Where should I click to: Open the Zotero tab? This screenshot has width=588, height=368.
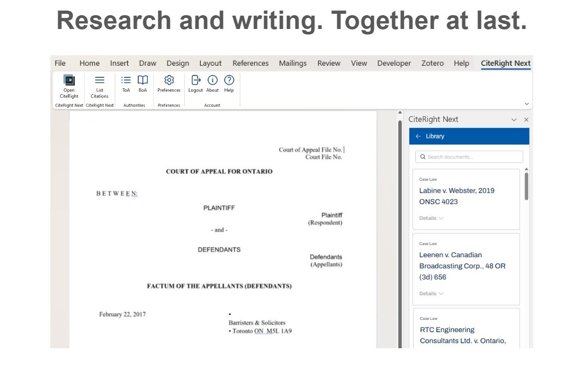(433, 63)
